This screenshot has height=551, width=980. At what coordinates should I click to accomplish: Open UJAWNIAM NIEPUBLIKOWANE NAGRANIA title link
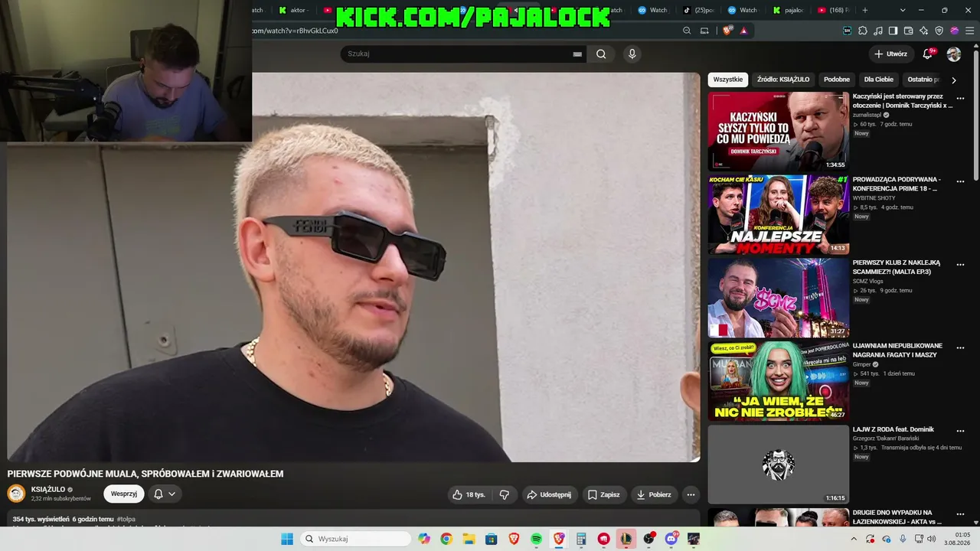click(x=897, y=350)
